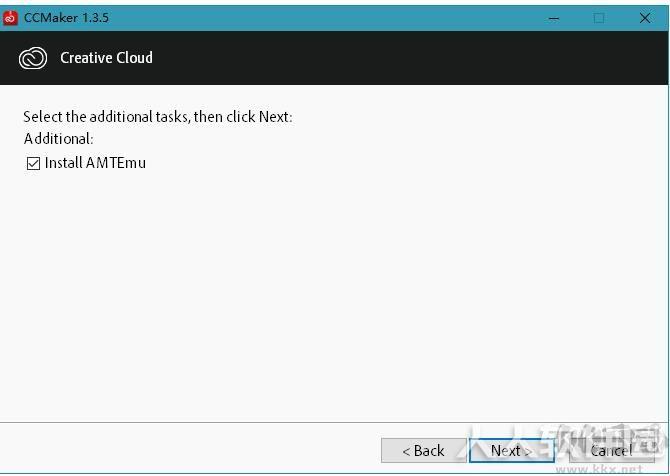The image size is (670, 476).
Task: Click the Creative Cloud logo icon
Action: pos(33,58)
